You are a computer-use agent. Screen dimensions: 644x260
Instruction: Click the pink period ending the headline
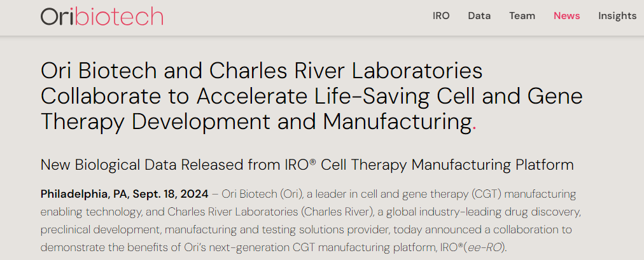tap(474, 122)
